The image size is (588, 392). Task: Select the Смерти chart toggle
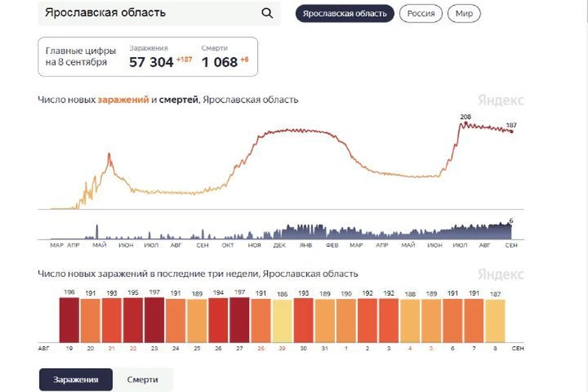tap(143, 379)
